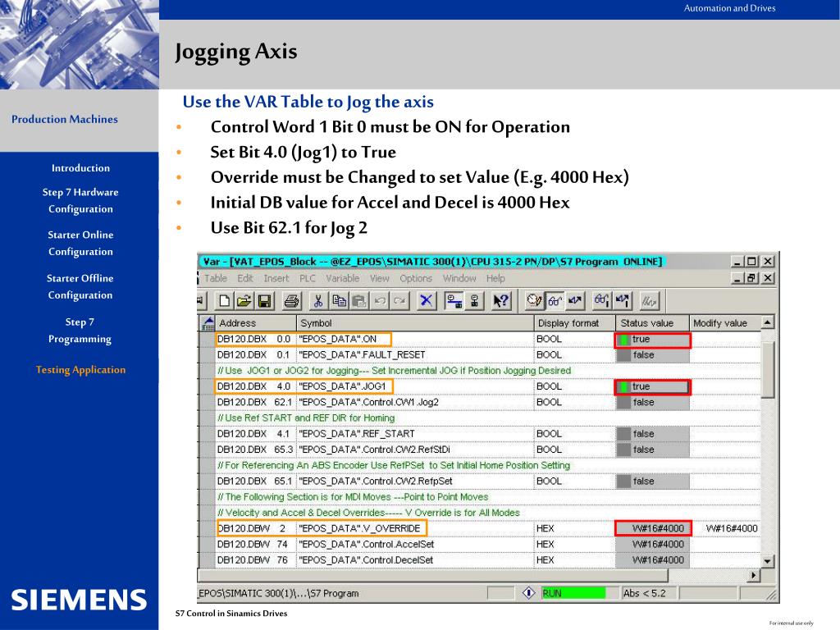
Task: Click the Modify value column header
Action: 725,323
